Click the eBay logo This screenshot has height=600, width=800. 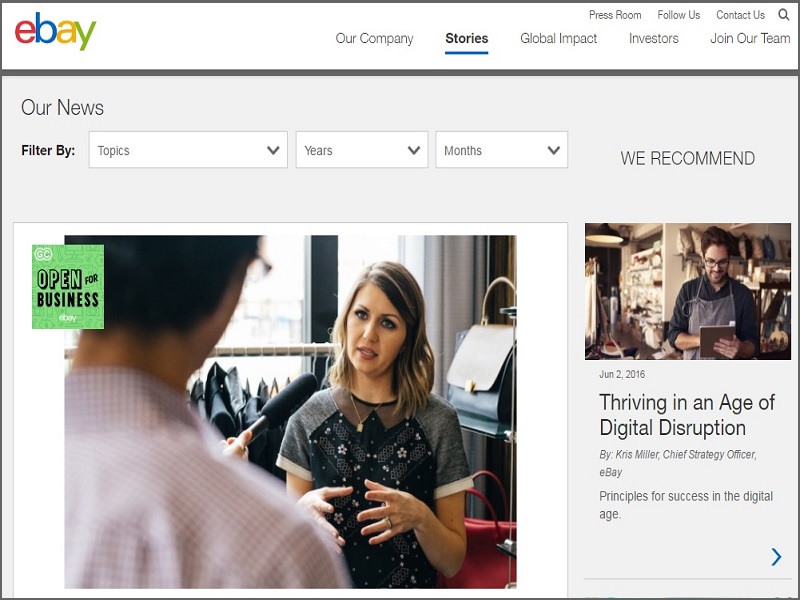55,32
